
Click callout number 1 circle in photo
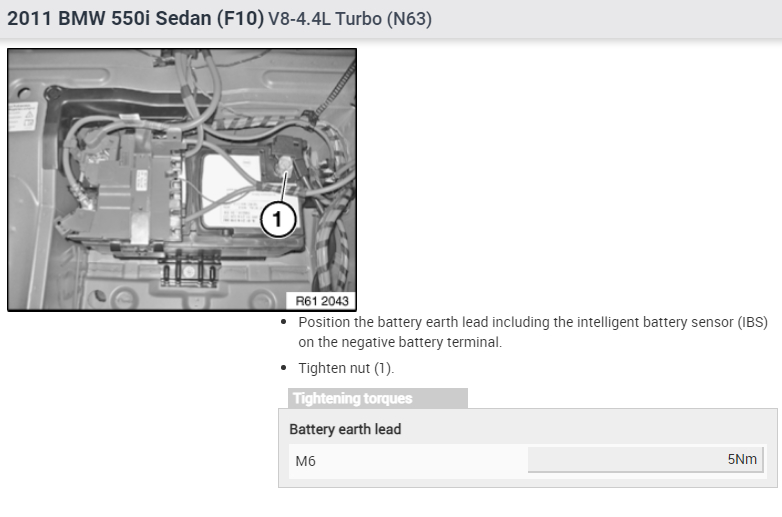[x=278, y=219]
